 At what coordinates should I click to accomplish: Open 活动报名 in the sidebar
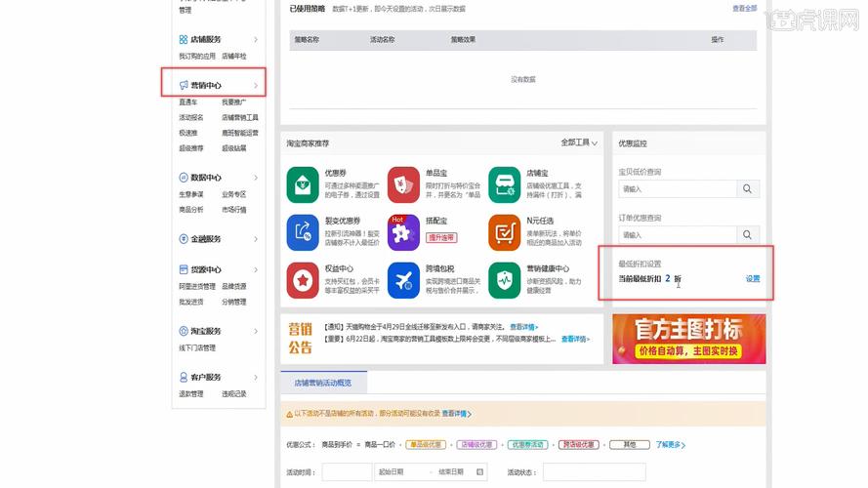click(x=191, y=117)
